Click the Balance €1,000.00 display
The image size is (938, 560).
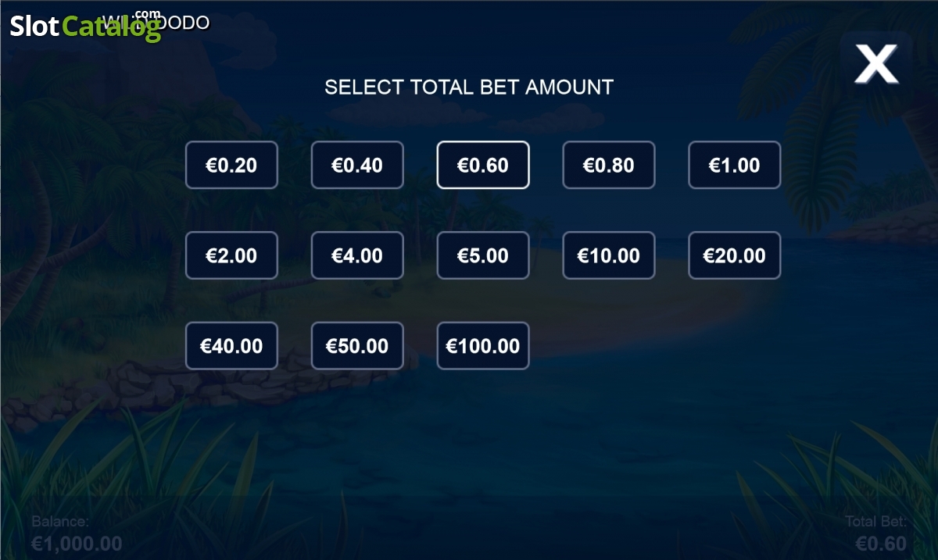pos(77,534)
